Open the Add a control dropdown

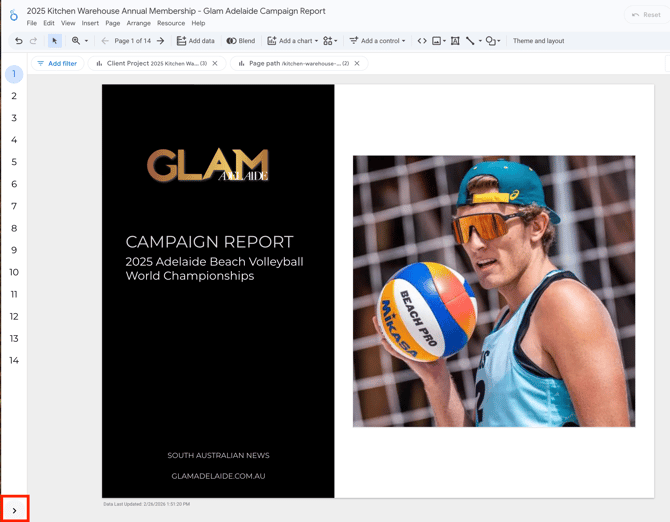point(377,41)
